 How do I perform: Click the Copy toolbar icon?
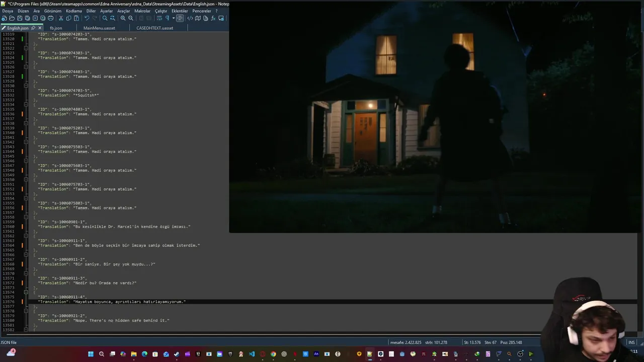pyautogui.click(x=68, y=18)
